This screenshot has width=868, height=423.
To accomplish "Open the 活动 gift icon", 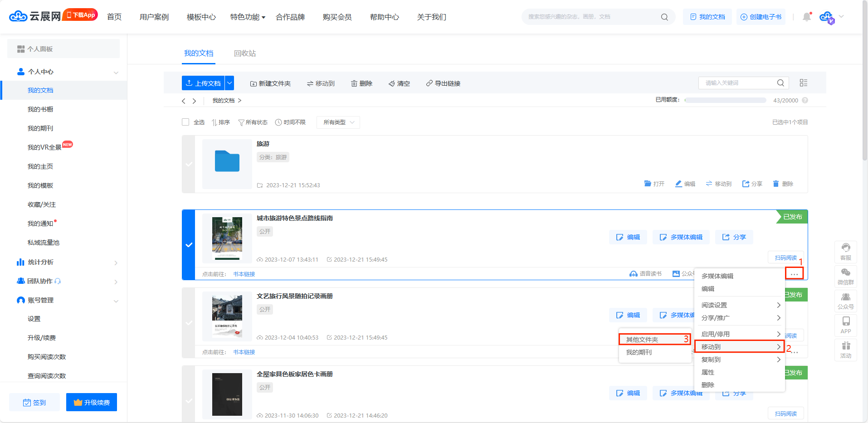I will coord(845,350).
